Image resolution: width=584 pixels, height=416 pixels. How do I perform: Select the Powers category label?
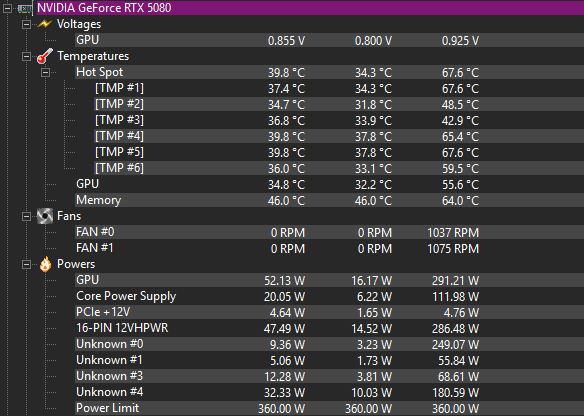[x=76, y=264]
